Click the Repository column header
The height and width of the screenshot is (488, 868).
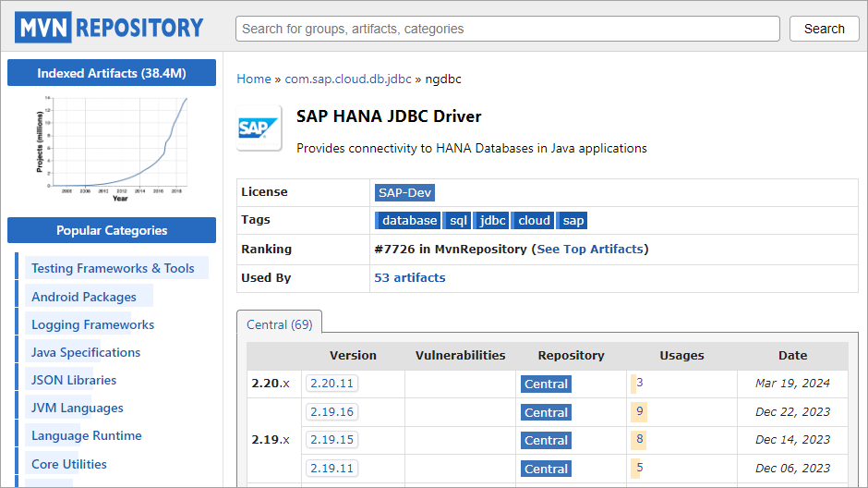[571, 356]
